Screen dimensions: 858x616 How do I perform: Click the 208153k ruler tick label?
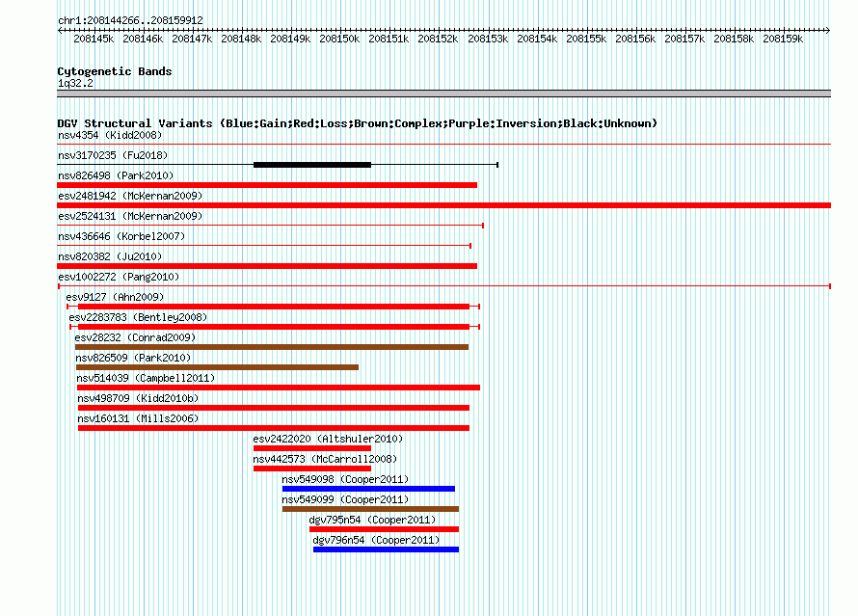pos(488,39)
